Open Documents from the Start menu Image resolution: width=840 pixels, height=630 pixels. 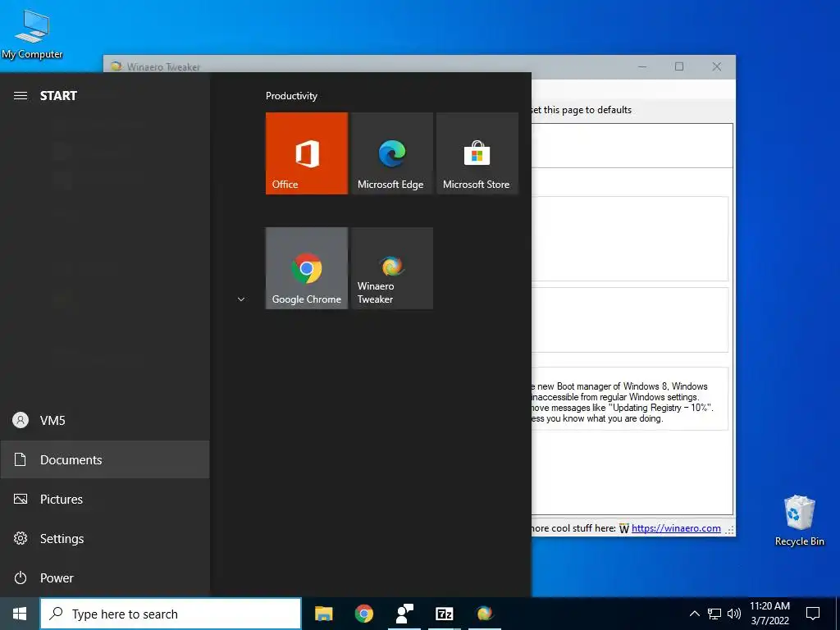click(x=105, y=459)
